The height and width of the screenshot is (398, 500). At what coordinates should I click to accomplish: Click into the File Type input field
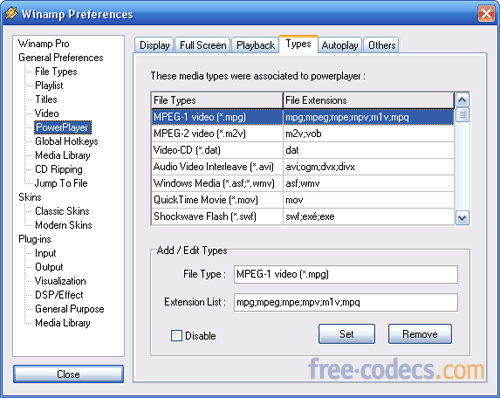(346, 274)
